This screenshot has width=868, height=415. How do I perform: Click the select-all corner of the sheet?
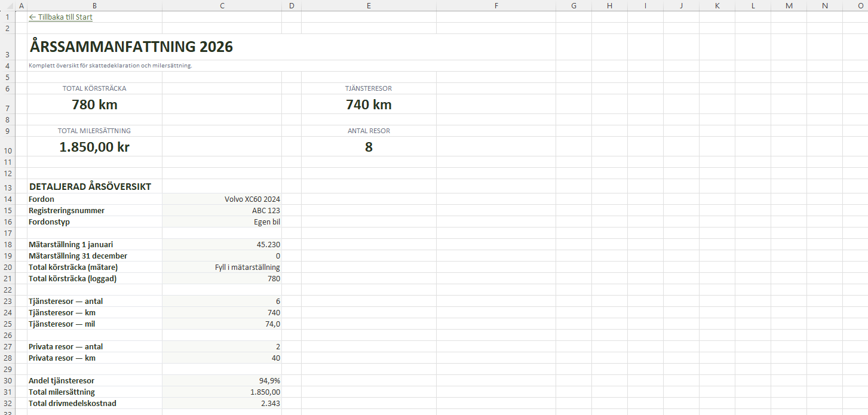pos(7,5)
